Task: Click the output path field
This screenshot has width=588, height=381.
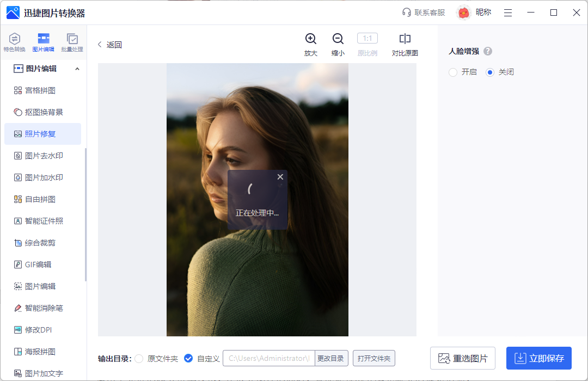Action: (269, 358)
